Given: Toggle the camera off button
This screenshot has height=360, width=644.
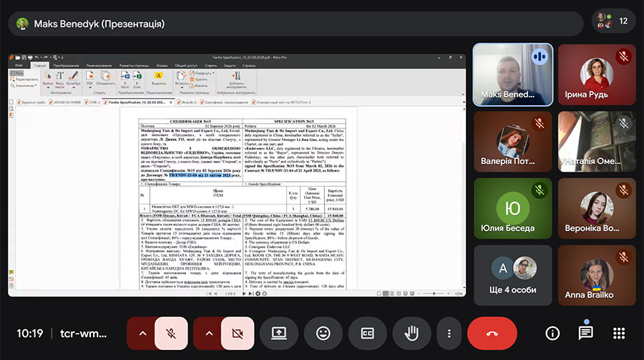Looking at the screenshot, I should tap(238, 334).
